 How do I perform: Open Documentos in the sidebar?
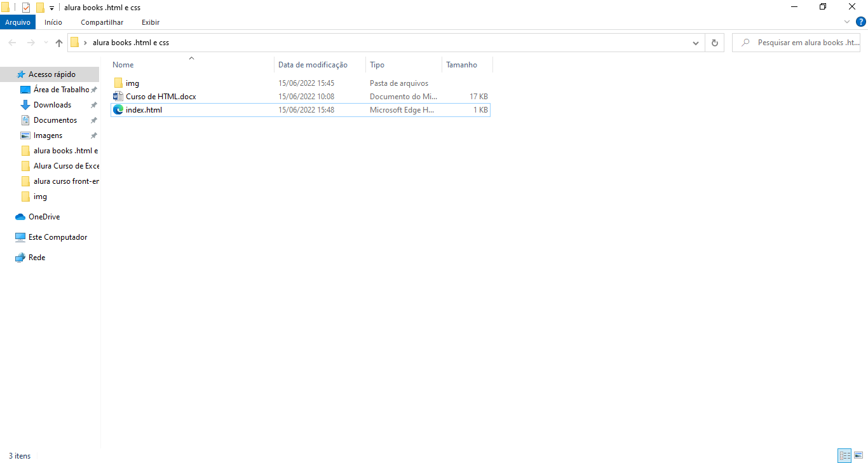click(x=55, y=120)
